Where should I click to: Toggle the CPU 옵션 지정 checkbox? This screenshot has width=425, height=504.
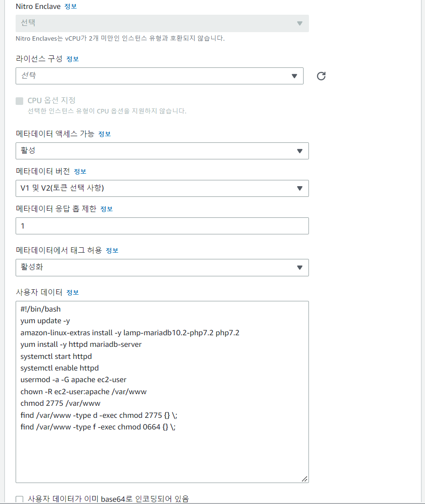(19, 101)
